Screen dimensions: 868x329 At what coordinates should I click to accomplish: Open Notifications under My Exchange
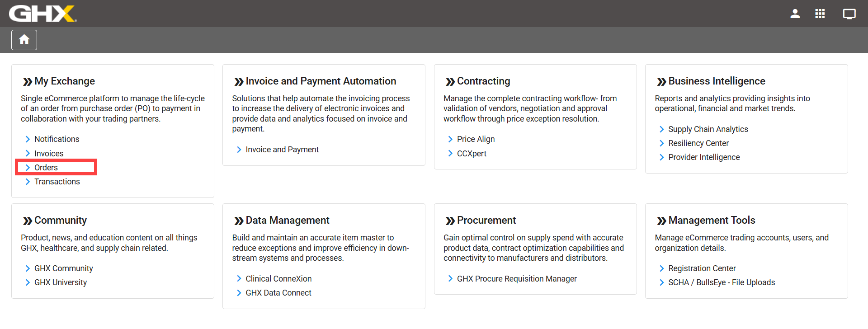pos(57,139)
